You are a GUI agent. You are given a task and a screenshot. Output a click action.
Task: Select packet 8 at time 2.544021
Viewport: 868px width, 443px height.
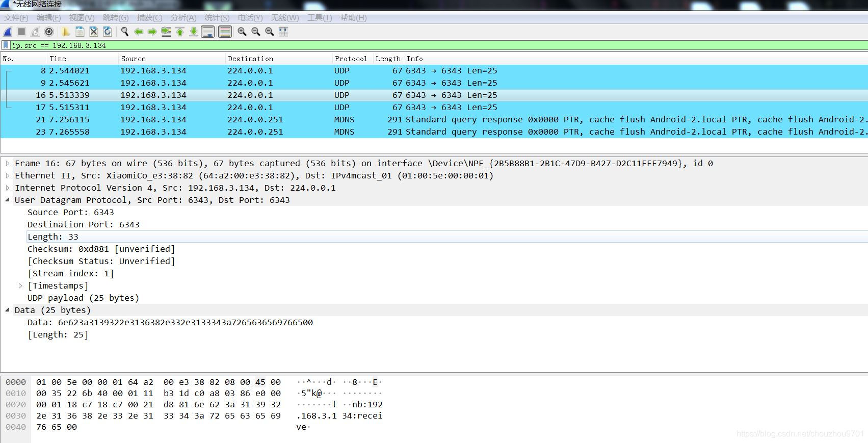click(x=434, y=71)
